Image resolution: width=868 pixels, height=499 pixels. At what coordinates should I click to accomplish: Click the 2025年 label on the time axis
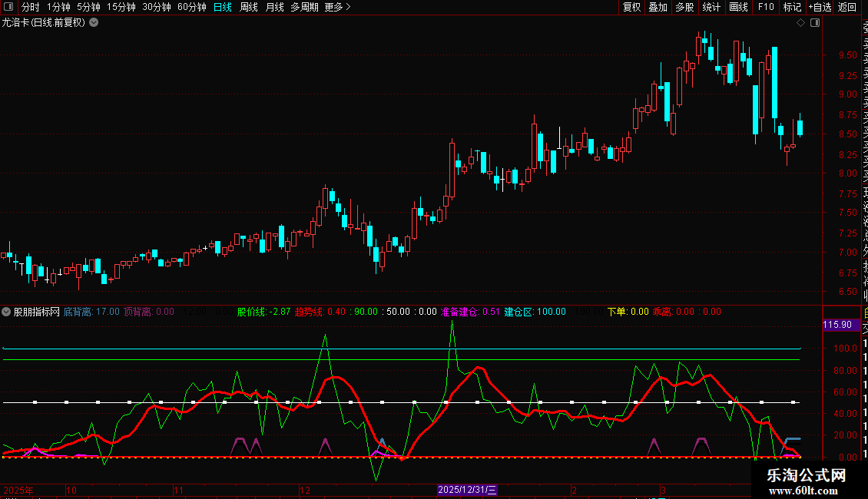(18, 490)
